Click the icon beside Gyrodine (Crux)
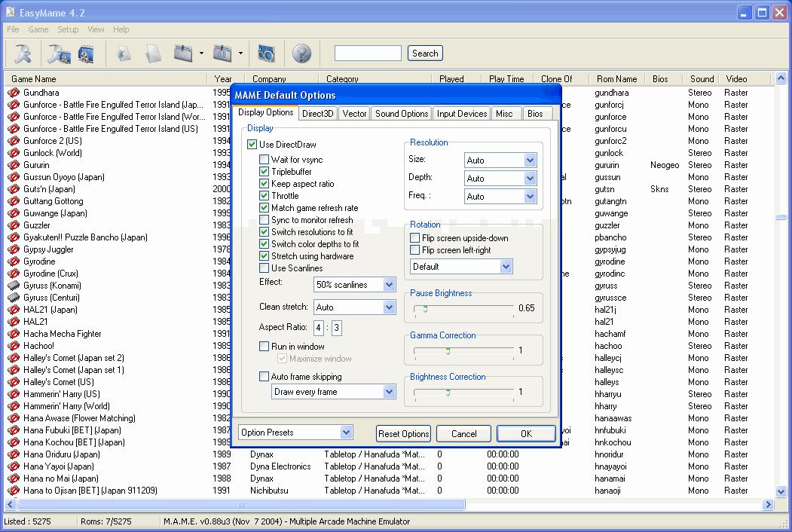 (14, 274)
